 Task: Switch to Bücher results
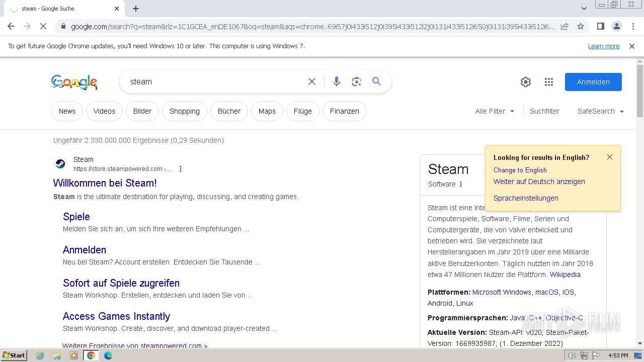point(229,111)
